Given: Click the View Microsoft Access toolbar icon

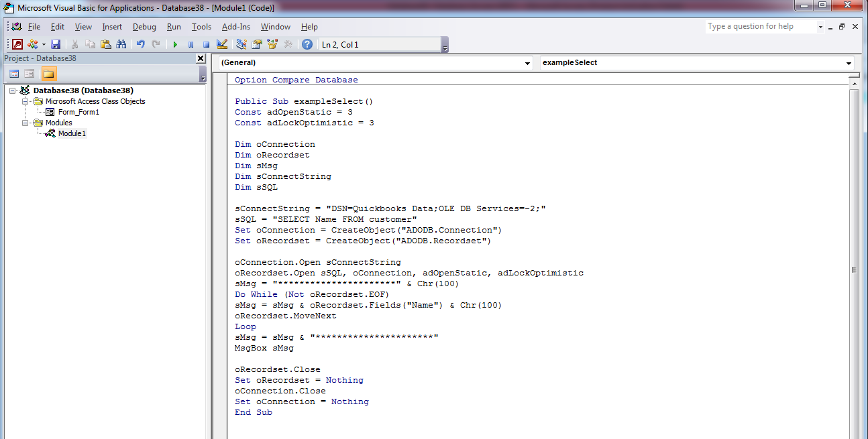Looking at the screenshot, I should (x=17, y=44).
